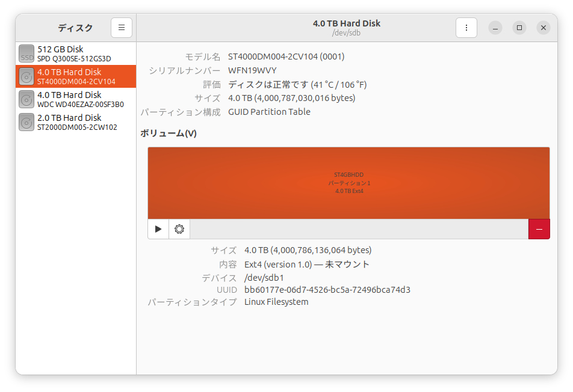Click the ディスク sidebar title

click(75, 28)
